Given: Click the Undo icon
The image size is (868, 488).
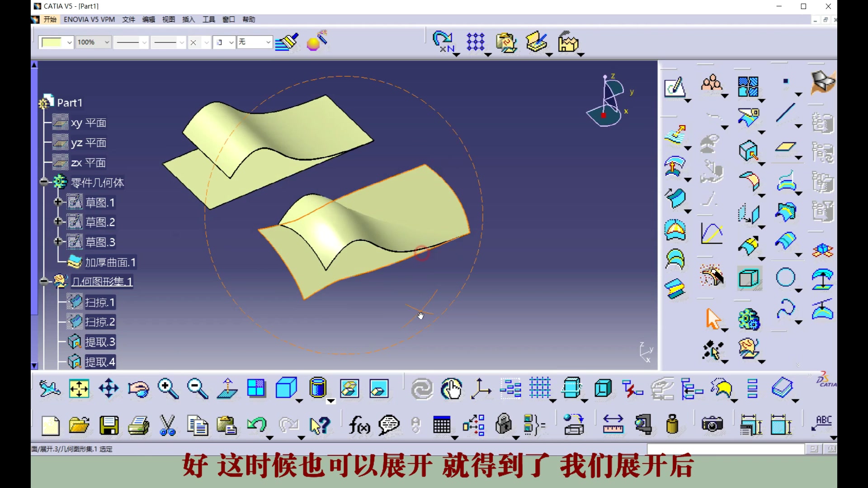Looking at the screenshot, I should point(257,425).
